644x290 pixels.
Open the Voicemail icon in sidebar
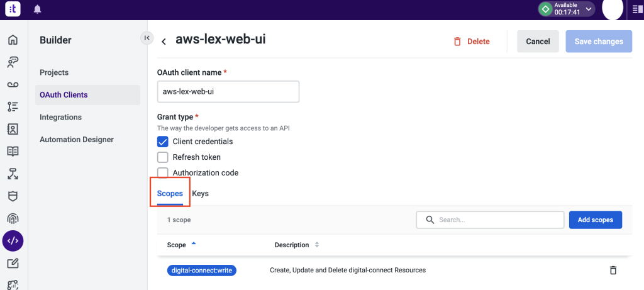coord(13,85)
